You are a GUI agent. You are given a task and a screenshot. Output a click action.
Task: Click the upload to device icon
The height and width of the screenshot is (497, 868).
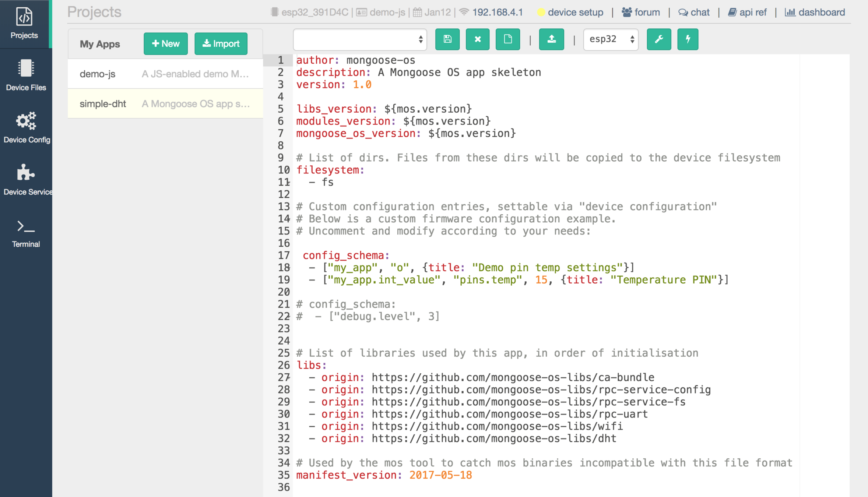coord(551,39)
